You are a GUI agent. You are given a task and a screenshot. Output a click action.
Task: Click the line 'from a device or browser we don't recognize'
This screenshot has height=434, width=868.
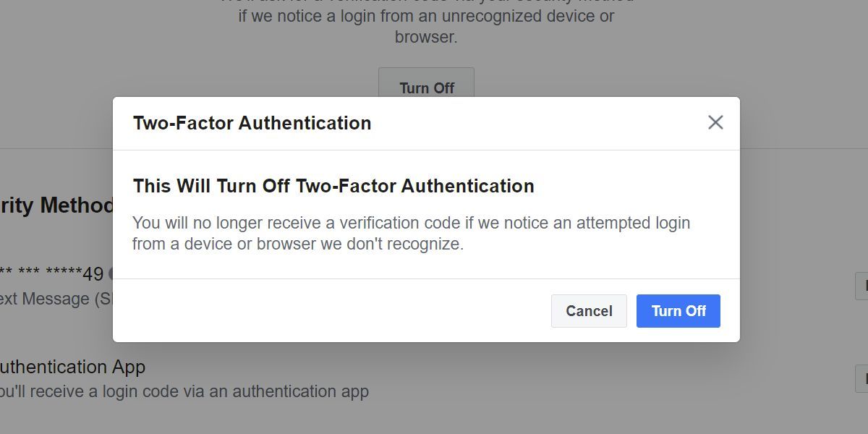(x=297, y=244)
